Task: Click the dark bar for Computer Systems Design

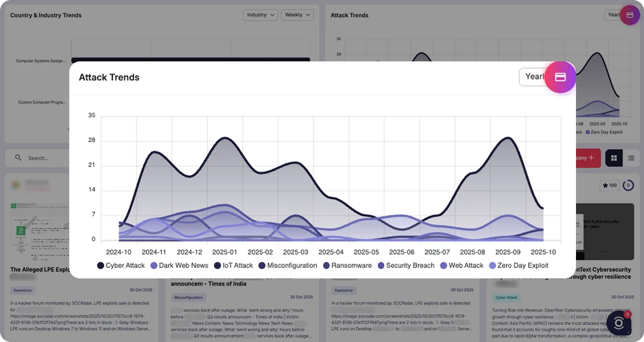Action: click(190, 60)
